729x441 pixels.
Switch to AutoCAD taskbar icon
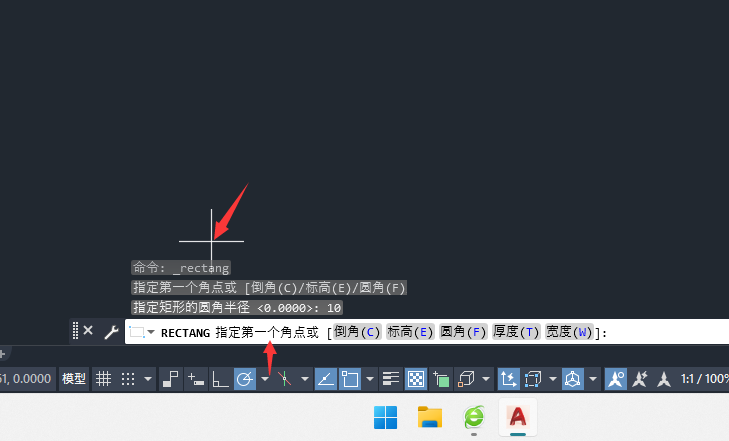click(518, 417)
